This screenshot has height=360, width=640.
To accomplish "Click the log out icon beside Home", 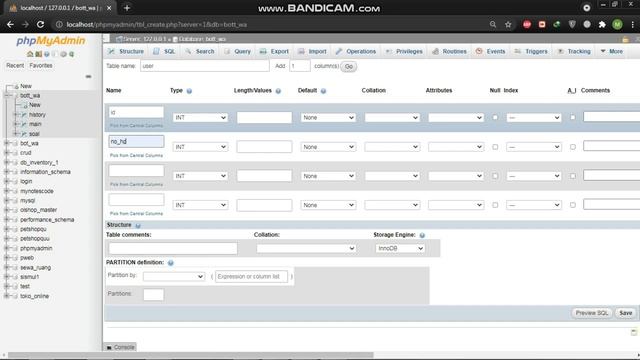I will [x=38, y=54].
